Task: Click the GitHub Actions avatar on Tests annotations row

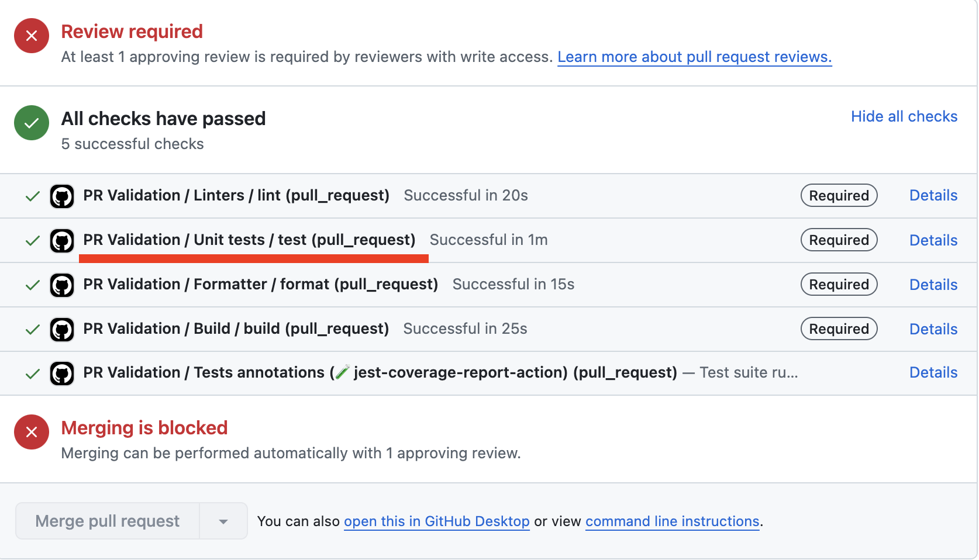Action: click(62, 374)
